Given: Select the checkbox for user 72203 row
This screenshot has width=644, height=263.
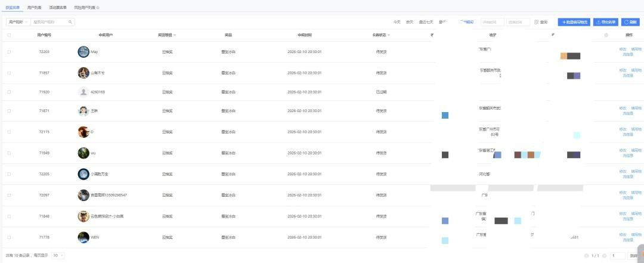Looking at the screenshot, I should coord(9,52).
